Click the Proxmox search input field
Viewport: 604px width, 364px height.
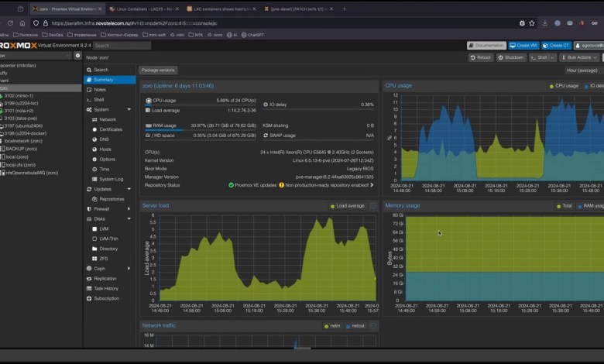[x=122, y=46]
